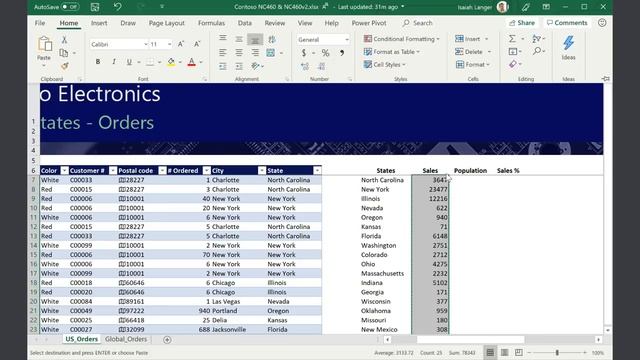Click the zoom slider handle
Viewport: 640px width, 360px height.
point(557,353)
